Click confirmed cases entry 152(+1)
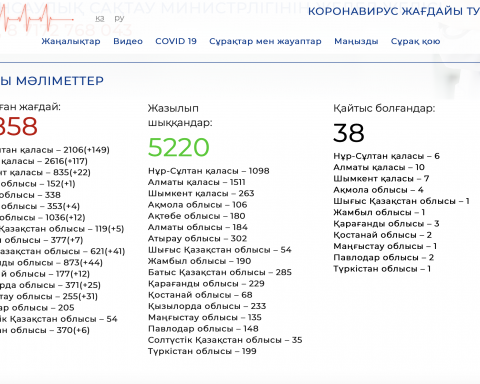 click(x=61, y=184)
